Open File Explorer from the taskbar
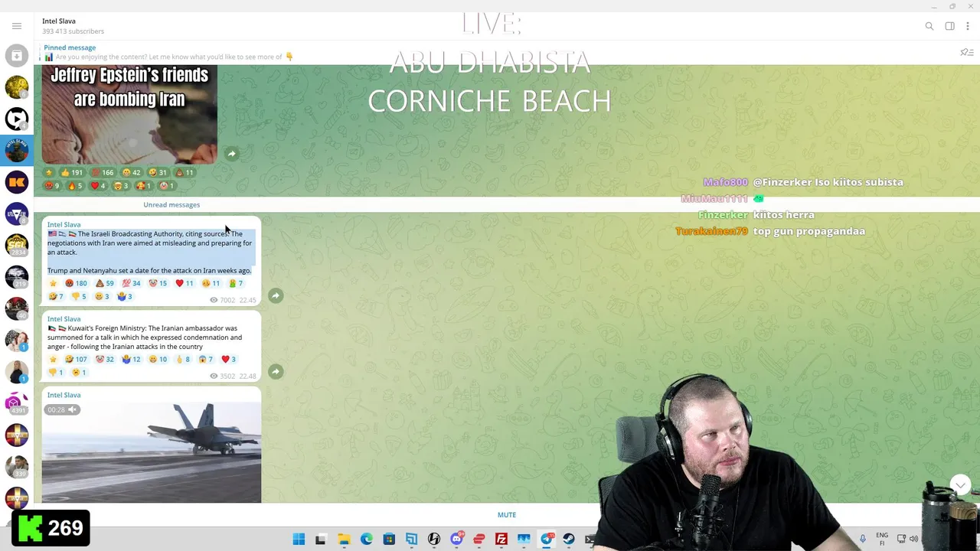Viewport: 980px width, 551px height. [344, 539]
